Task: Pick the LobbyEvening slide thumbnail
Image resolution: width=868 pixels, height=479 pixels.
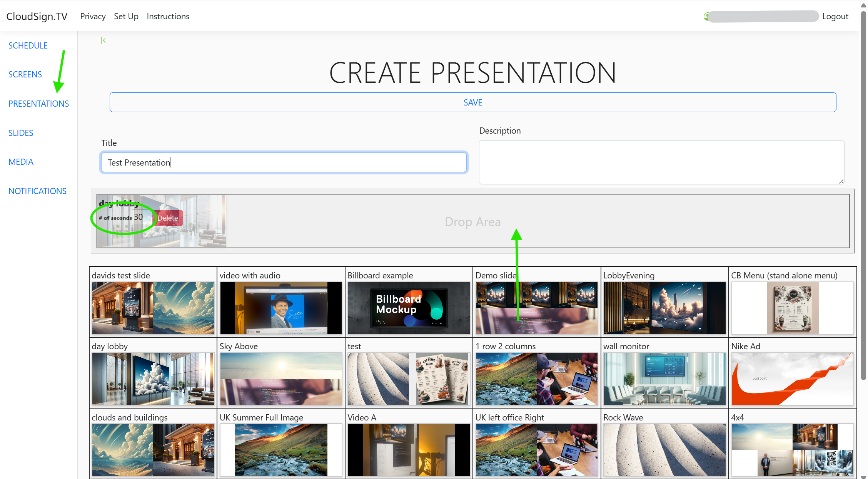Action: point(664,308)
